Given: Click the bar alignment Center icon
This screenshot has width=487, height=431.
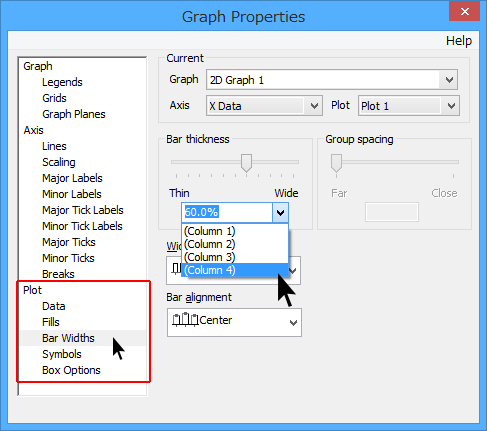Looking at the screenshot, I should pos(185,320).
